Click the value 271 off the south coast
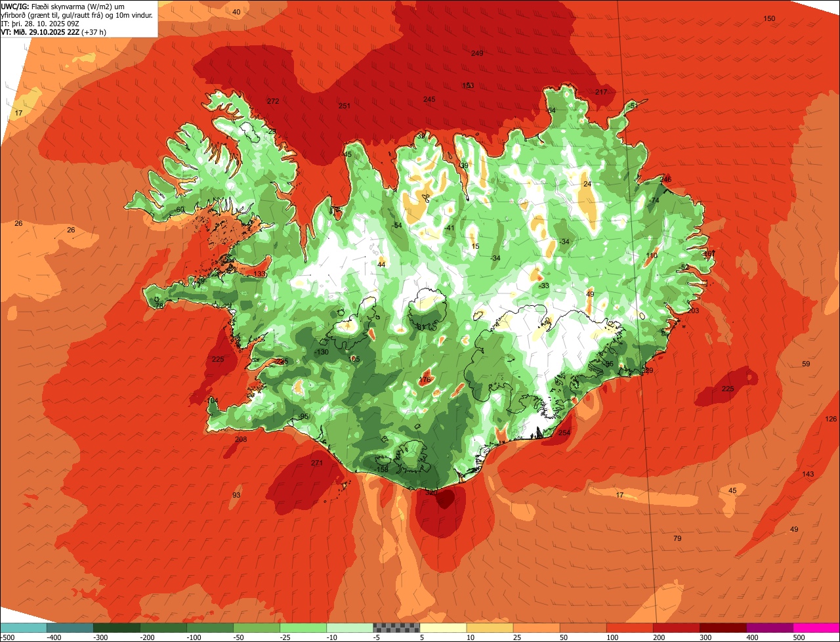The image size is (840, 642). click(x=317, y=463)
